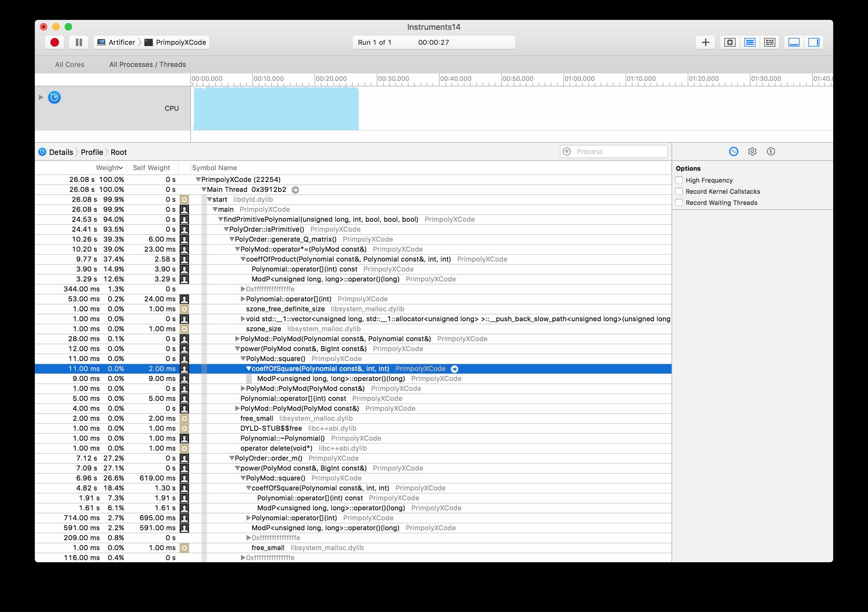
Task: Enable High Frequency option
Action: (679, 180)
